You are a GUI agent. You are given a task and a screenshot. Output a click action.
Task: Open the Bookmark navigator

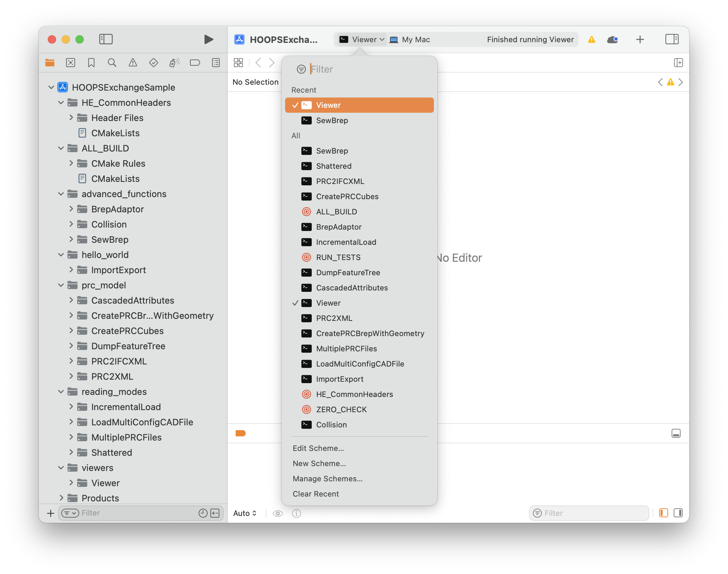(91, 63)
